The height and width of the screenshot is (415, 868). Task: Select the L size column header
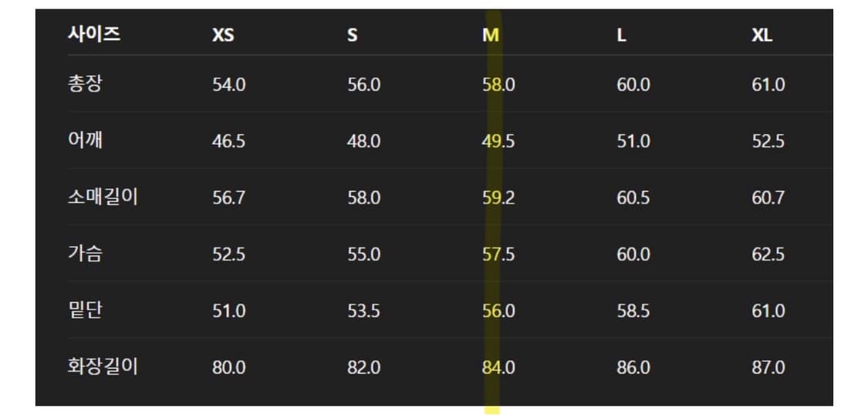click(621, 36)
